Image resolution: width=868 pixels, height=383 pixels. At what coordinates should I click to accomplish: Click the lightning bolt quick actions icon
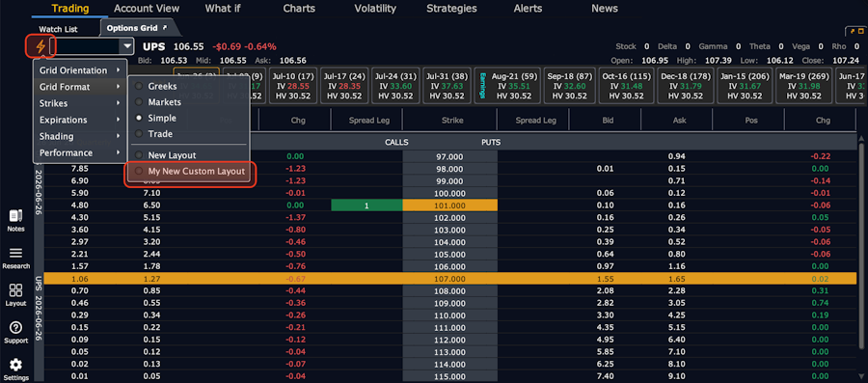click(x=40, y=46)
